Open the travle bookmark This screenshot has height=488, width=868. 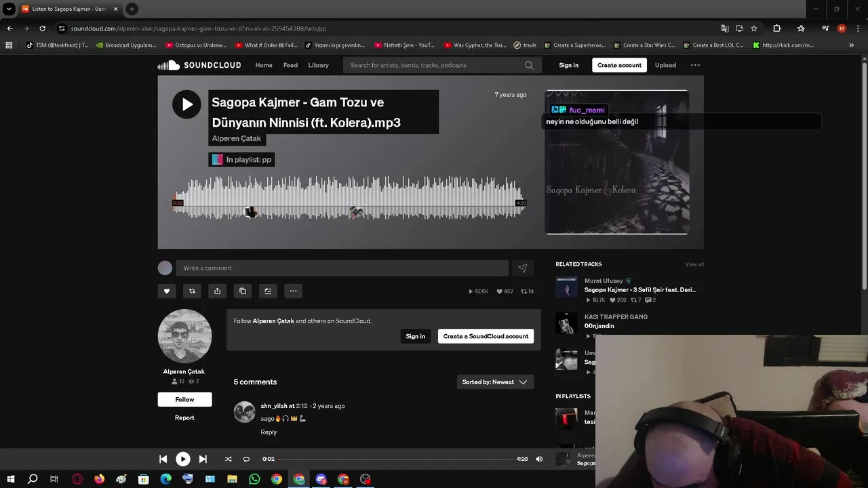coord(525,45)
